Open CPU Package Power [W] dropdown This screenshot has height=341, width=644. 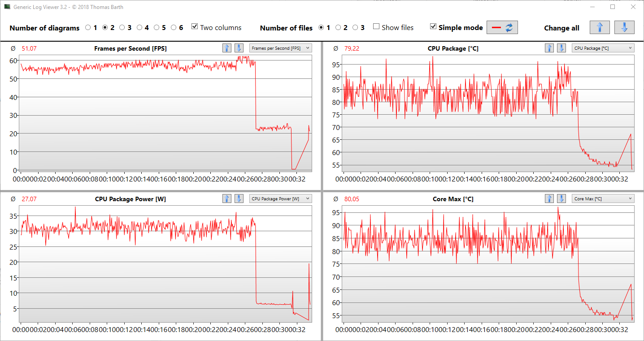pos(281,199)
